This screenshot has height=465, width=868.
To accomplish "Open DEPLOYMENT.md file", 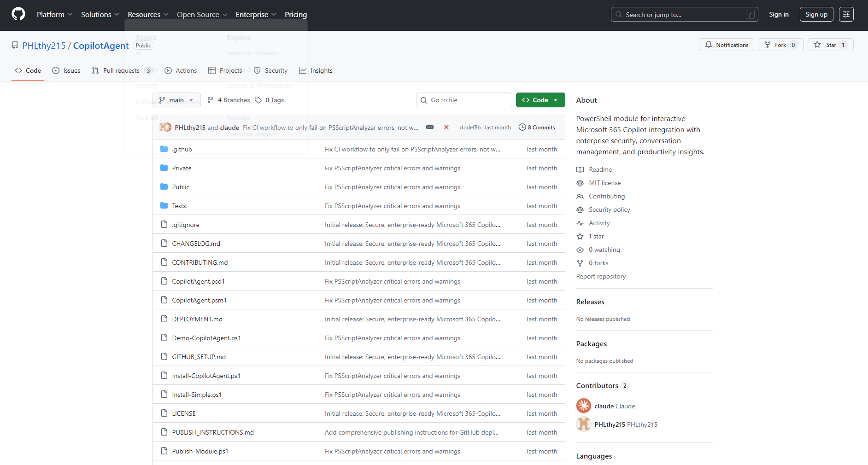I will (197, 319).
